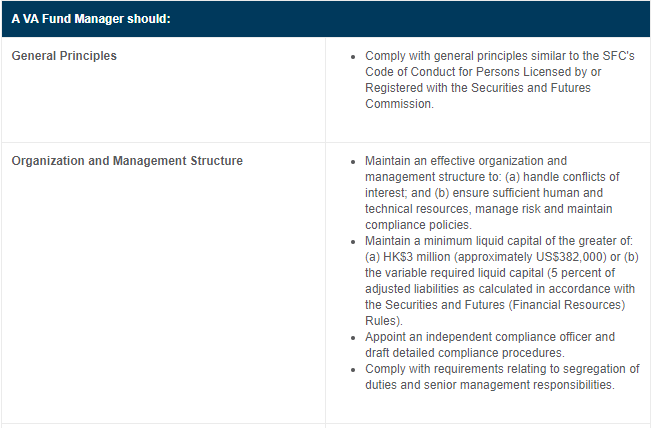Click the bullet before "Maintain an effective organization"
The image size is (652, 428).
354,161
